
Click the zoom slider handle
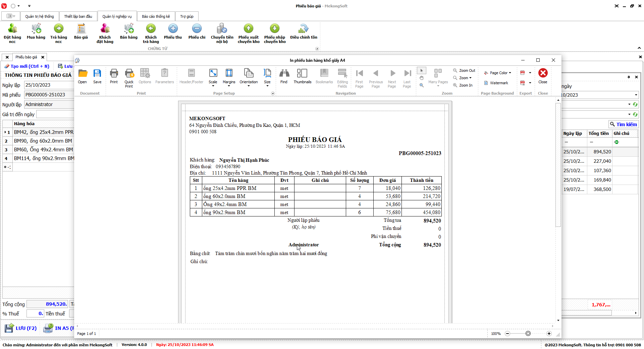528,334
